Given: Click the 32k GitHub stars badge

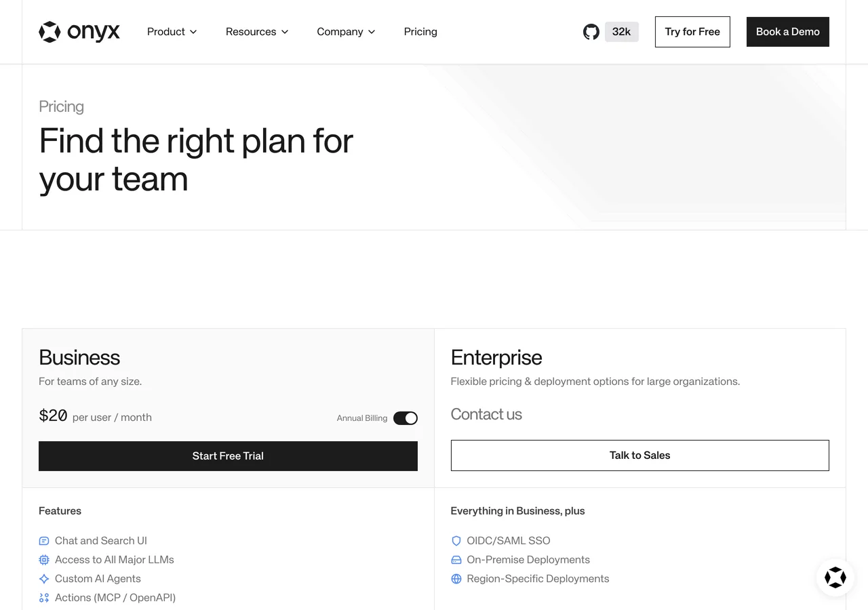Looking at the screenshot, I should [622, 32].
